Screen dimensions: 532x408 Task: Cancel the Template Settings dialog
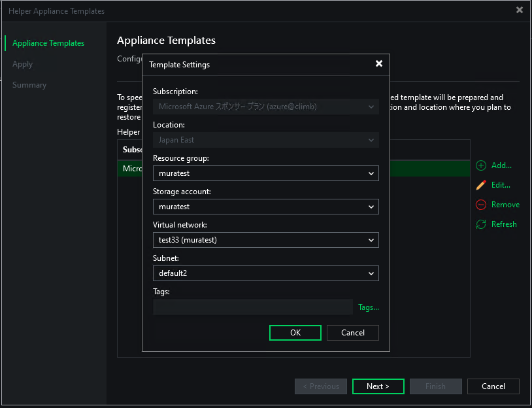click(x=353, y=333)
